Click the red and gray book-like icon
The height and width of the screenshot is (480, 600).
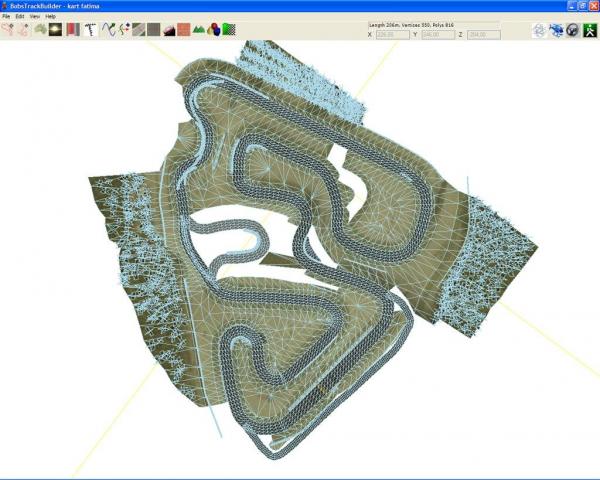coord(73,30)
